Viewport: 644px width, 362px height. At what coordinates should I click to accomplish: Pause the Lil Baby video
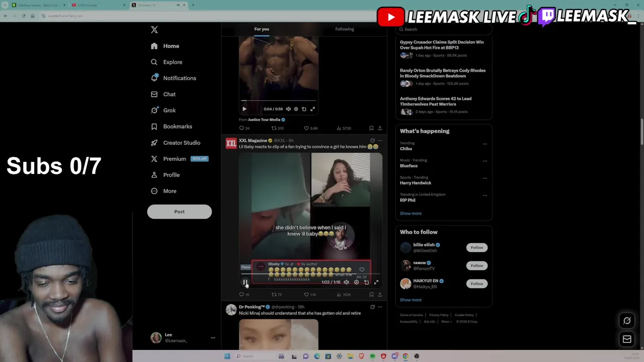[245, 282]
